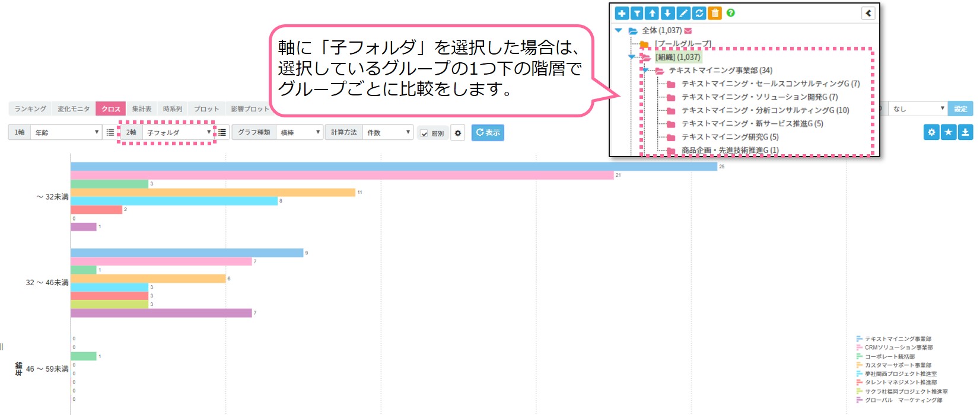The height and width of the screenshot is (415, 980).
Task: Click the download icon above the chart
Action: pos(965,132)
